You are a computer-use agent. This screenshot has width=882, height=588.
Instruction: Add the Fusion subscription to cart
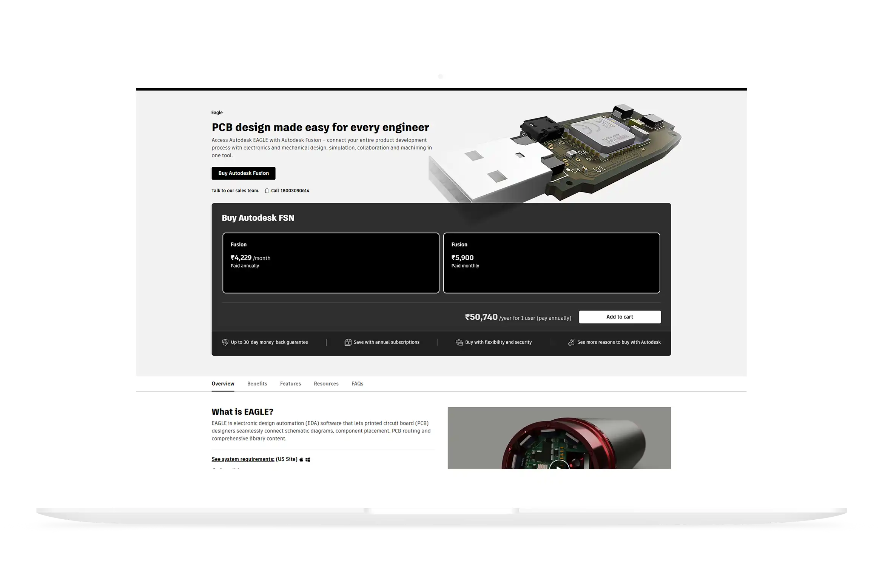pos(620,317)
